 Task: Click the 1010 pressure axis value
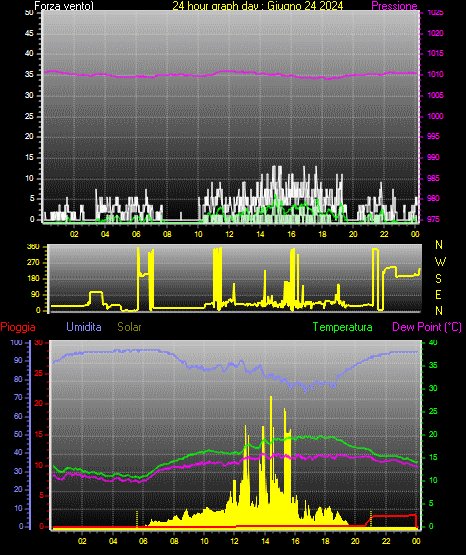coord(435,74)
